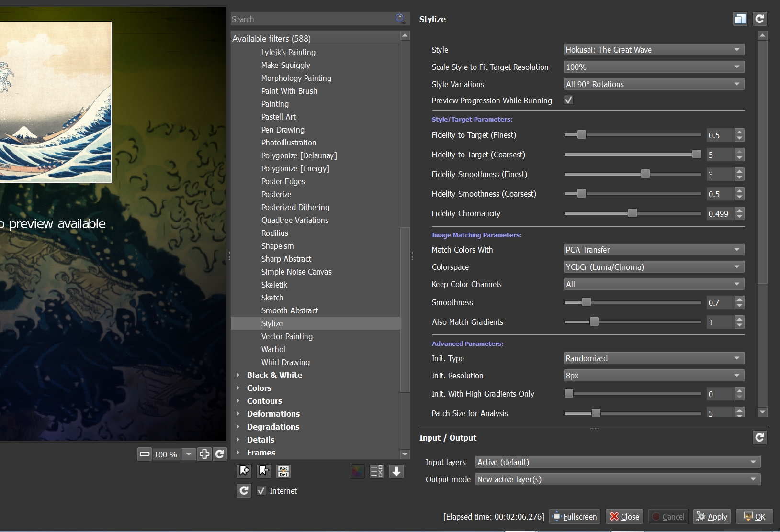
Task: Open the Style dropdown showing Hokusai
Action: [x=654, y=50]
